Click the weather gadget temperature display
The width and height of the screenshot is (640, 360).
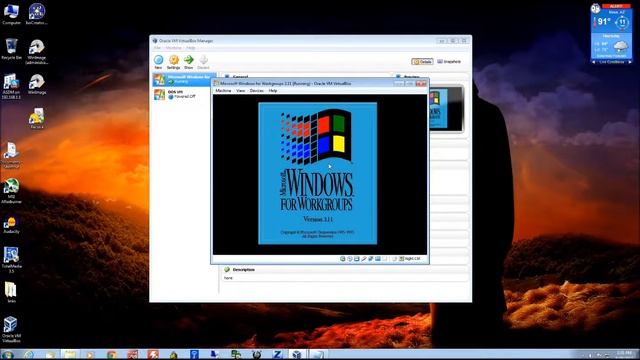pos(603,21)
